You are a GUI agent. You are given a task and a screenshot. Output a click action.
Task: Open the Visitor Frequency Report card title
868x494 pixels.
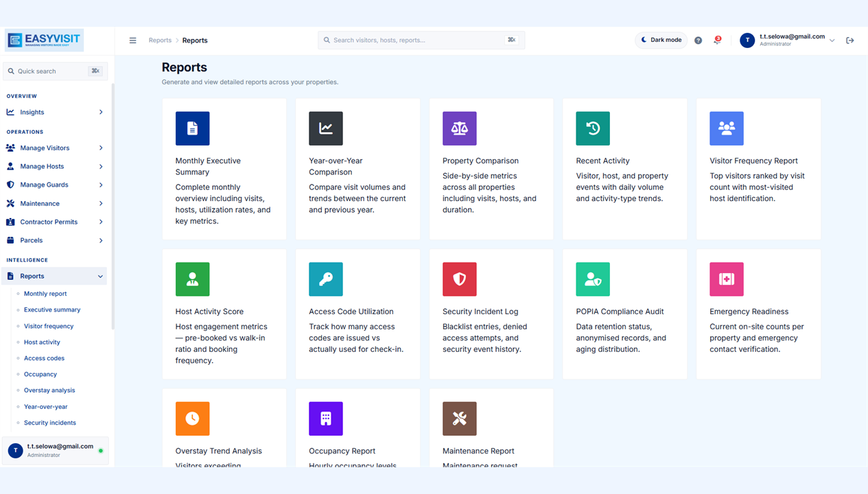point(753,161)
